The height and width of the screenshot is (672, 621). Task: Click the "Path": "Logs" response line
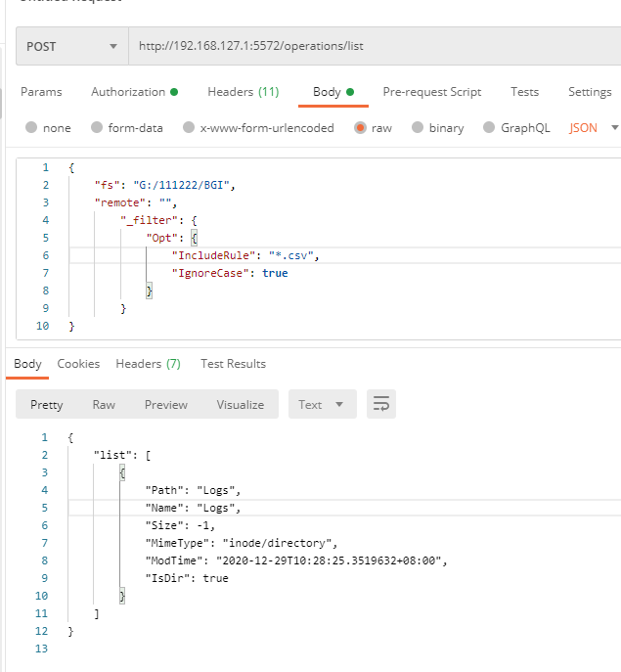click(x=193, y=490)
